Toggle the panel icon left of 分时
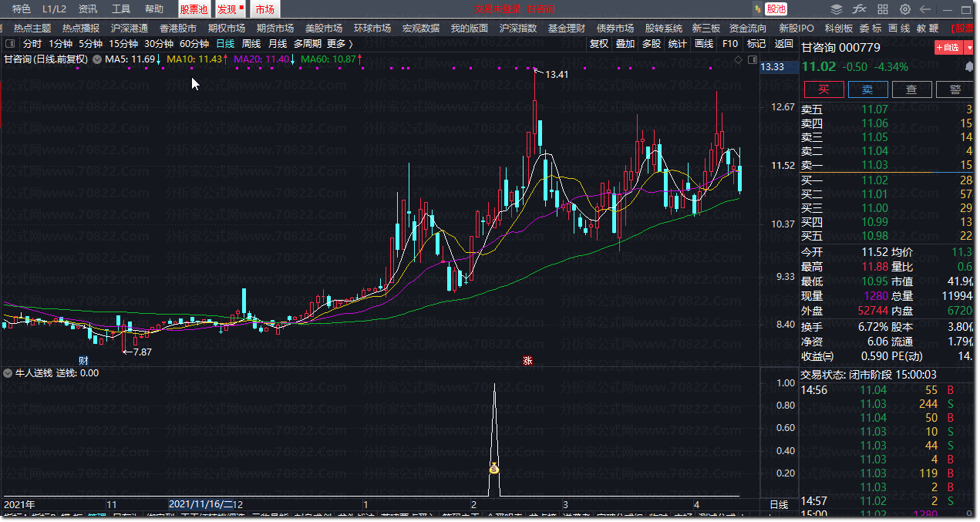The height and width of the screenshot is (522, 980). tap(10, 44)
